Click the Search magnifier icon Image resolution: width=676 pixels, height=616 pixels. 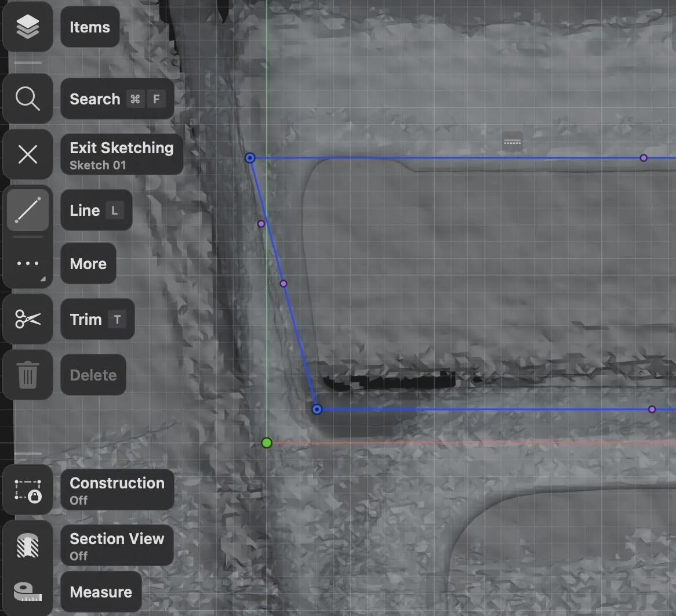(28, 99)
